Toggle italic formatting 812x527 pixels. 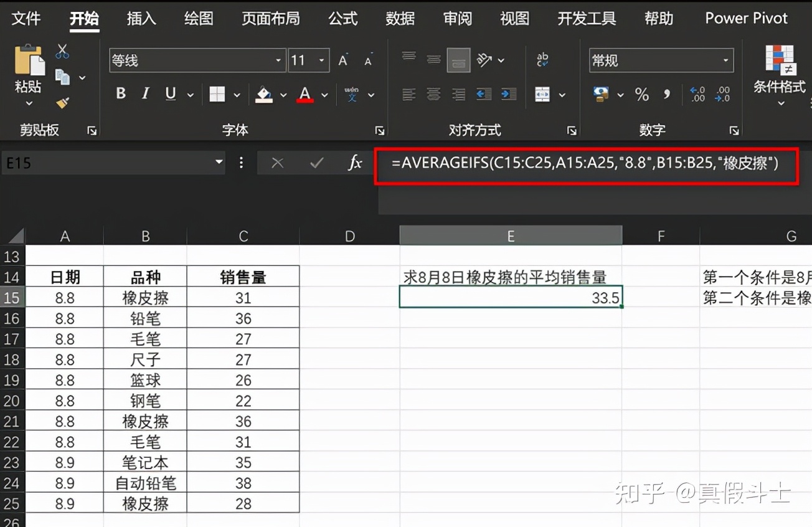(145, 93)
